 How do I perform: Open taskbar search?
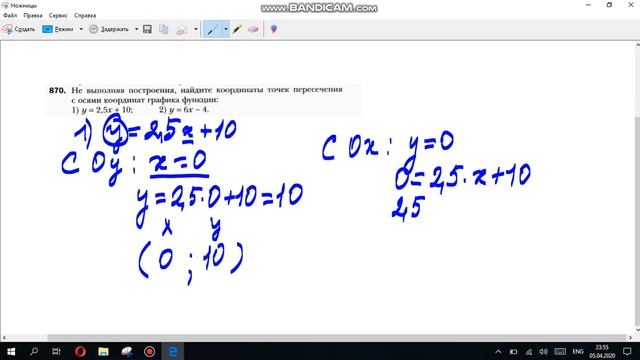[x=34, y=351]
